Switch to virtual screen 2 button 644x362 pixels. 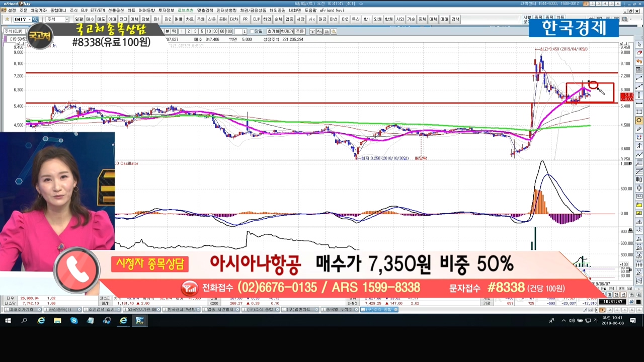point(592,4)
